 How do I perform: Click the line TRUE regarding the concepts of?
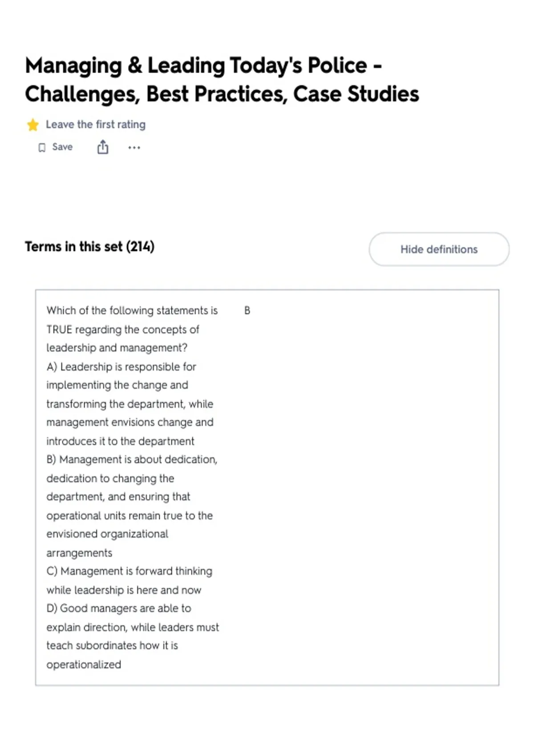[x=123, y=330]
